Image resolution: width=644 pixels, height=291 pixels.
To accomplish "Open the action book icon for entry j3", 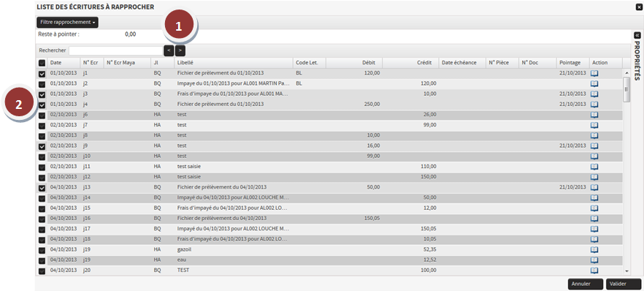I will coord(594,94).
